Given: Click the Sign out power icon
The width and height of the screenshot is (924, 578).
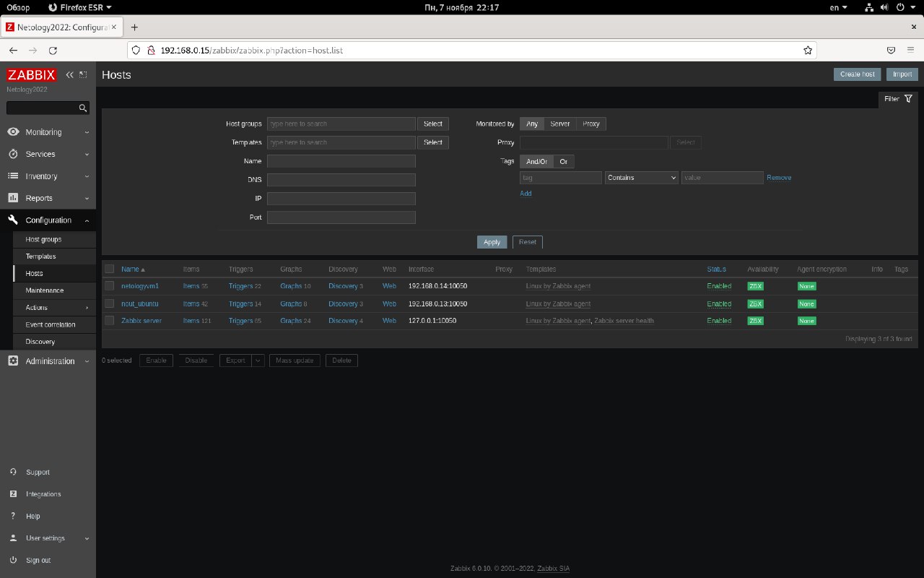Looking at the screenshot, I should (x=13, y=560).
